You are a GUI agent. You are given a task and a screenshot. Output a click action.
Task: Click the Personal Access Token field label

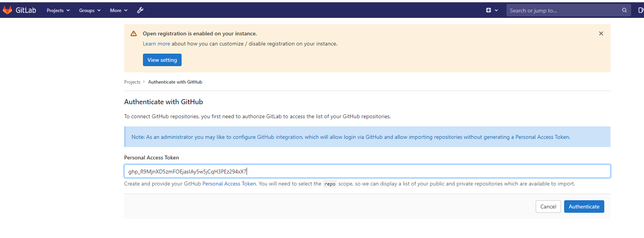152,157
